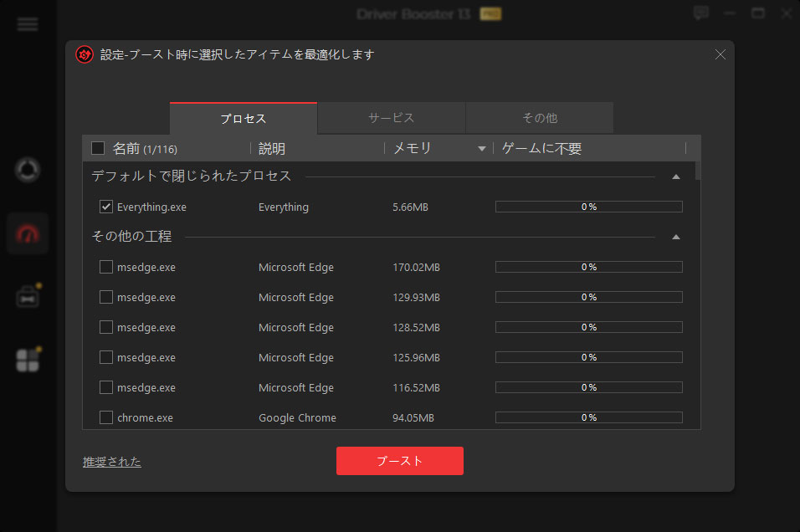800x532 pixels.
Task: Sort by the 名前 column header
Action: [x=145, y=148]
